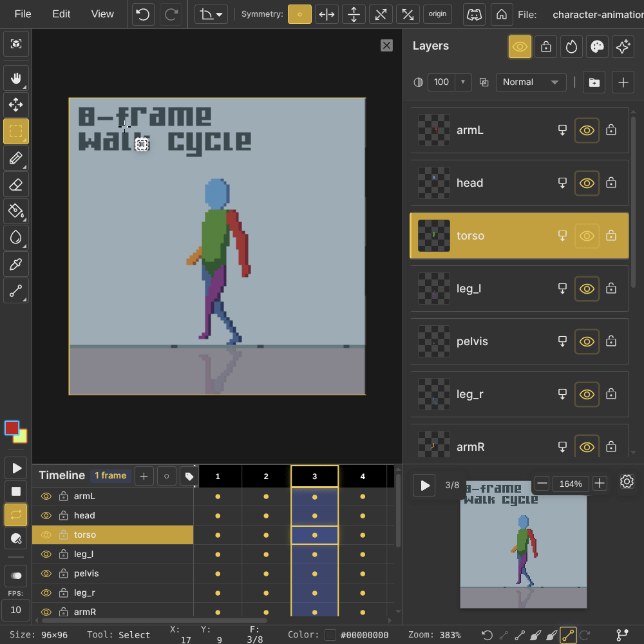Open the Edit menu
Image resolution: width=644 pixels, height=644 pixels.
pos(61,14)
